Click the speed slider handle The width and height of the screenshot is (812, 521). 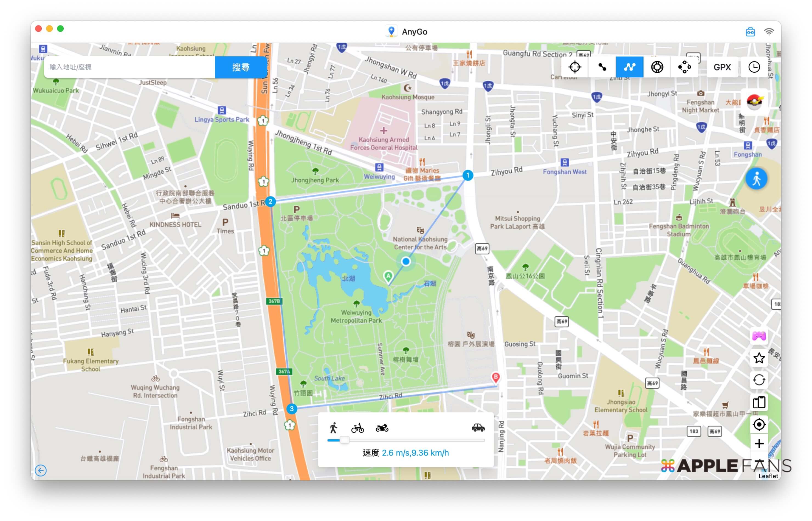tap(344, 440)
